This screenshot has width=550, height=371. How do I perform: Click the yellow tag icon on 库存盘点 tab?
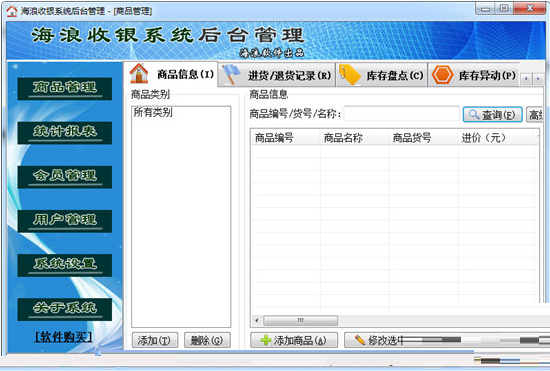tap(350, 75)
